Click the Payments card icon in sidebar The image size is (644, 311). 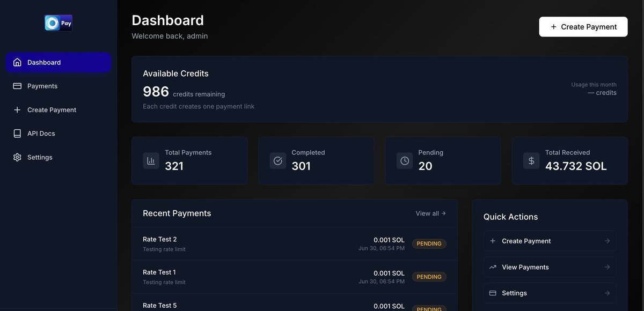[x=17, y=86]
